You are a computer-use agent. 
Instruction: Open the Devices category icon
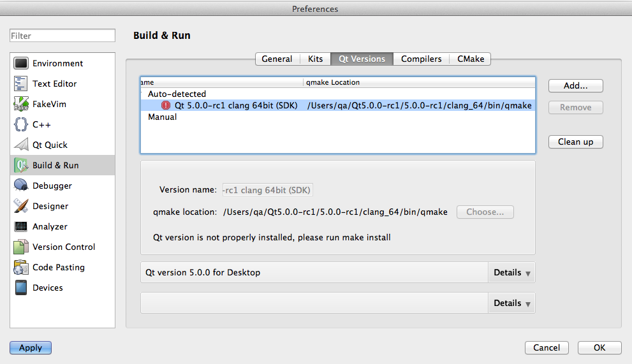[x=21, y=288]
